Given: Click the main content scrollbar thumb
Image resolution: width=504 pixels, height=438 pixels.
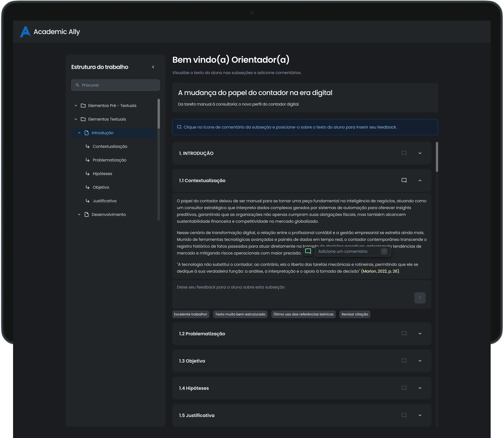Looking at the screenshot, I should (437, 157).
